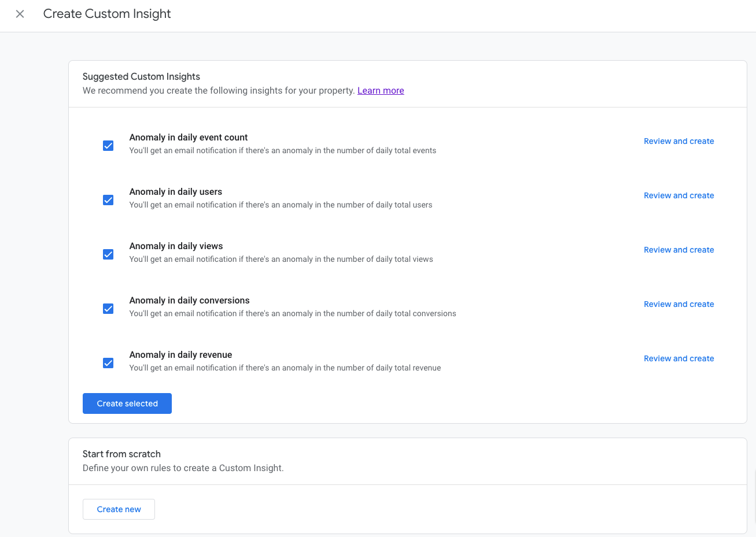
Task: Select 'Anomaly in daily event count' title
Action: pyautogui.click(x=189, y=138)
